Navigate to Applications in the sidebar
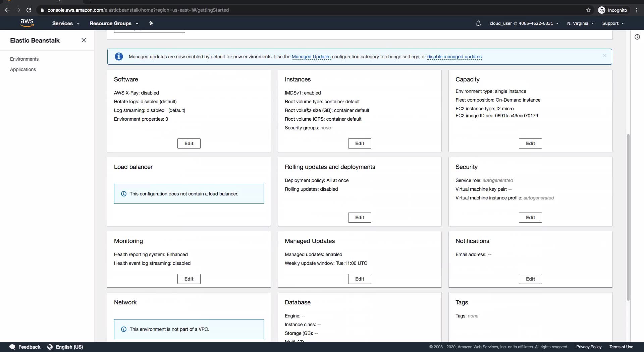644x352 pixels. [23, 69]
